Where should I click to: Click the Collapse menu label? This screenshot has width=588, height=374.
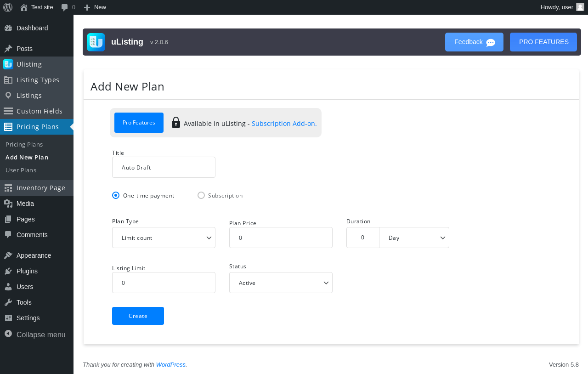[x=41, y=334]
